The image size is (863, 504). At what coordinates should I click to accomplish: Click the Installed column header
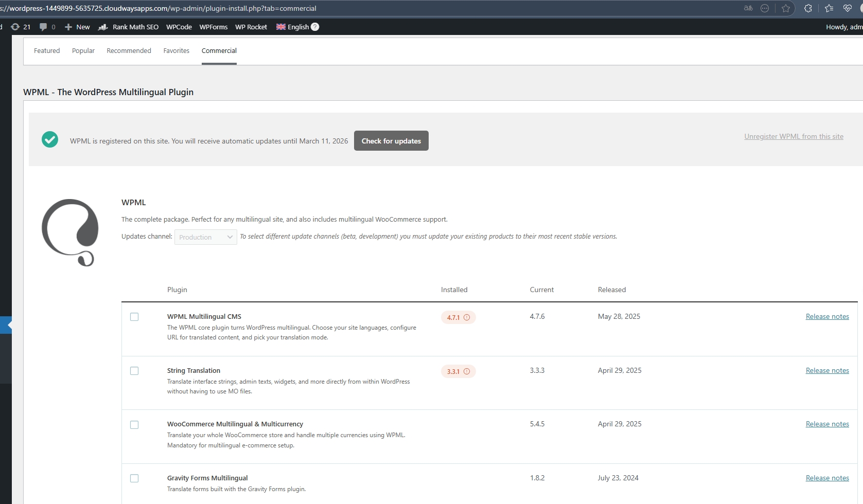point(454,290)
